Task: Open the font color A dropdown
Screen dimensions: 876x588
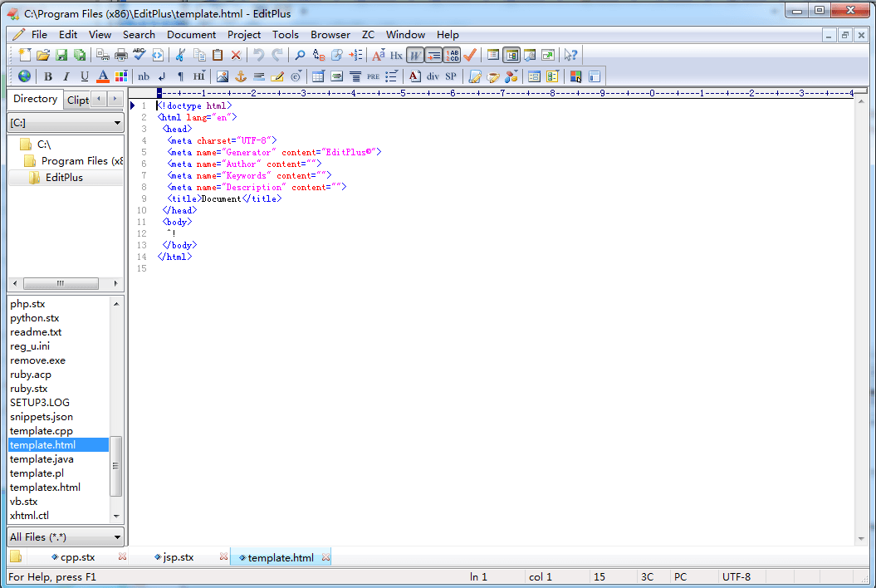Action: (x=103, y=76)
